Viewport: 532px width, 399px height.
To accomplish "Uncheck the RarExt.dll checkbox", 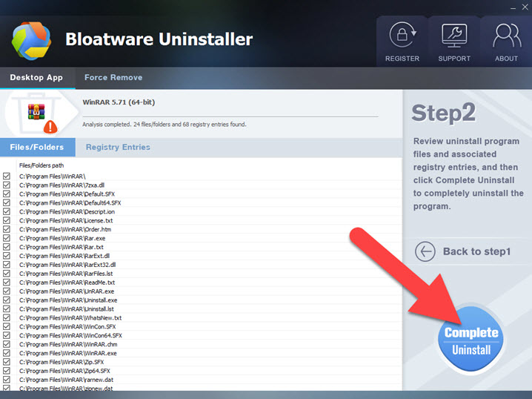I will point(7,256).
